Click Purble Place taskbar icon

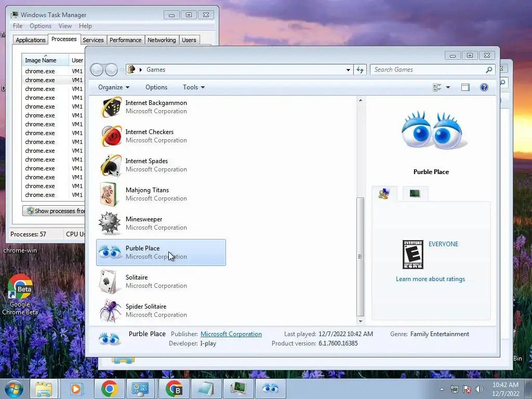click(x=270, y=389)
